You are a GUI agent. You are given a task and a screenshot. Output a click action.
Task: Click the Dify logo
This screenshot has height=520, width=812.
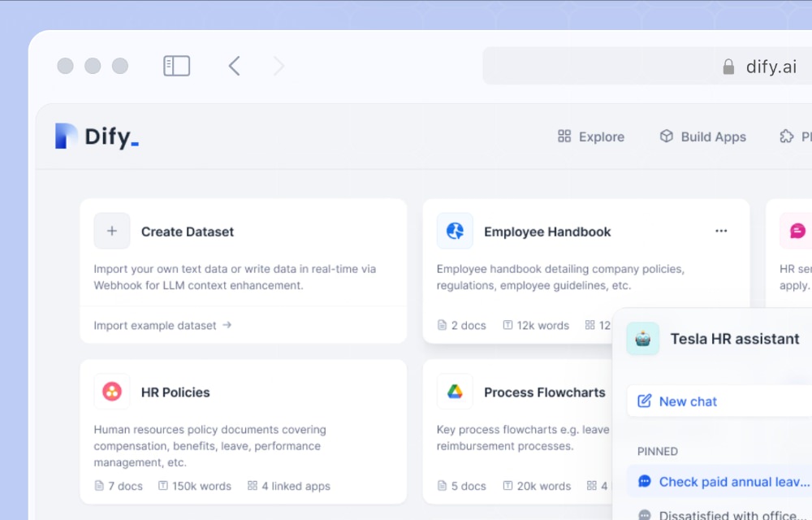coord(97,136)
